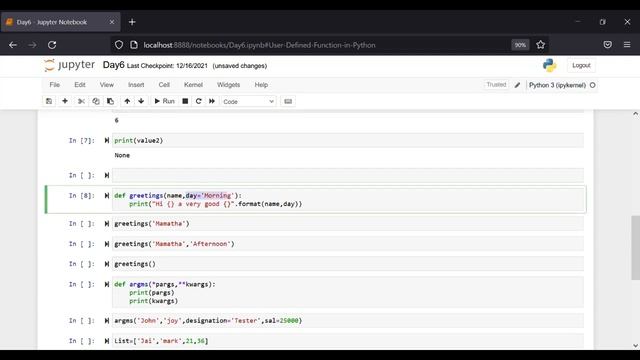Open the Cell menu
The width and height of the screenshot is (640, 360).
point(164,85)
